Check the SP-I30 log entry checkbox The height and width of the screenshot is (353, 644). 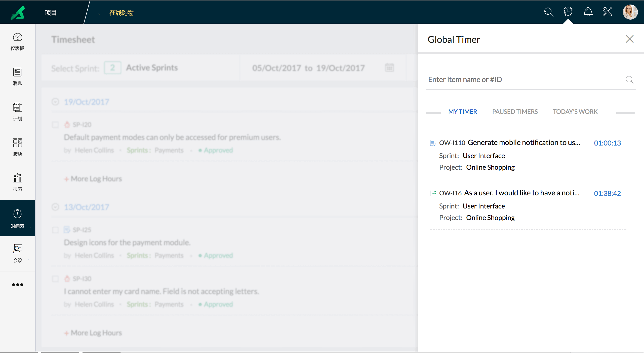tap(55, 279)
